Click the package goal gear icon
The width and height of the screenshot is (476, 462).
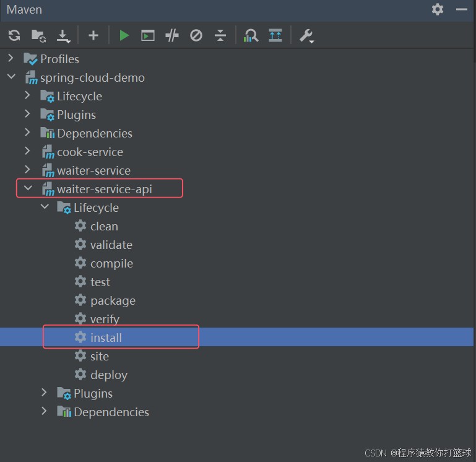tap(80, 300)
